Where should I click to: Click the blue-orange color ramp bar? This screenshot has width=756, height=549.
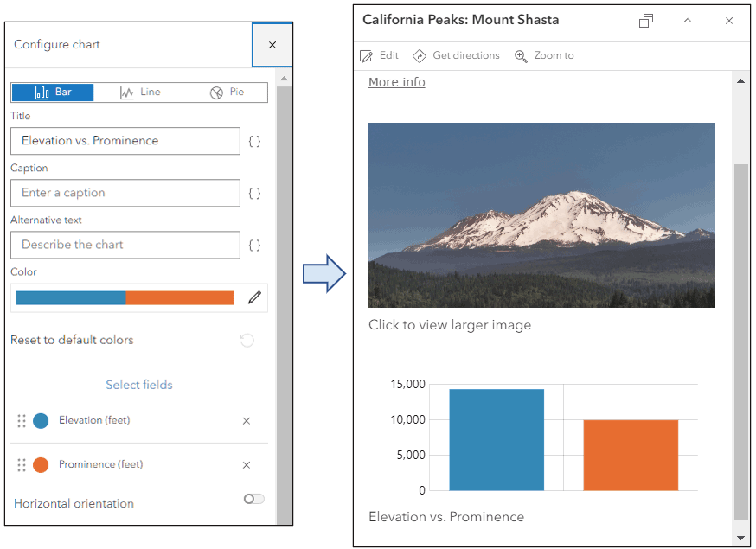click(x=125, y=298)
